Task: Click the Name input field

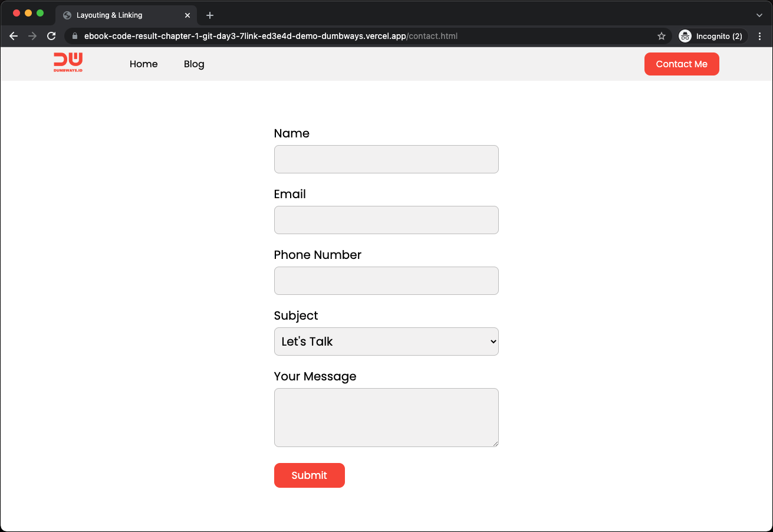Action: (386, 159)
